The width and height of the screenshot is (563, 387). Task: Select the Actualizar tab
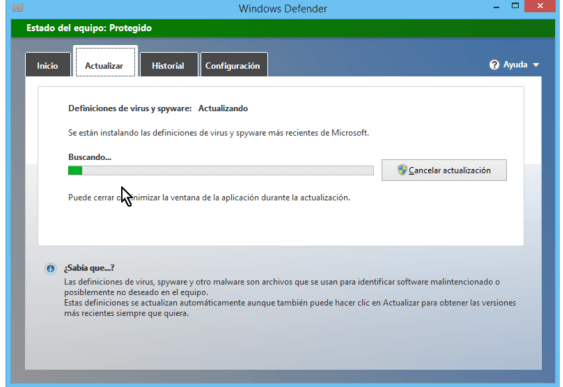(105, 62)
